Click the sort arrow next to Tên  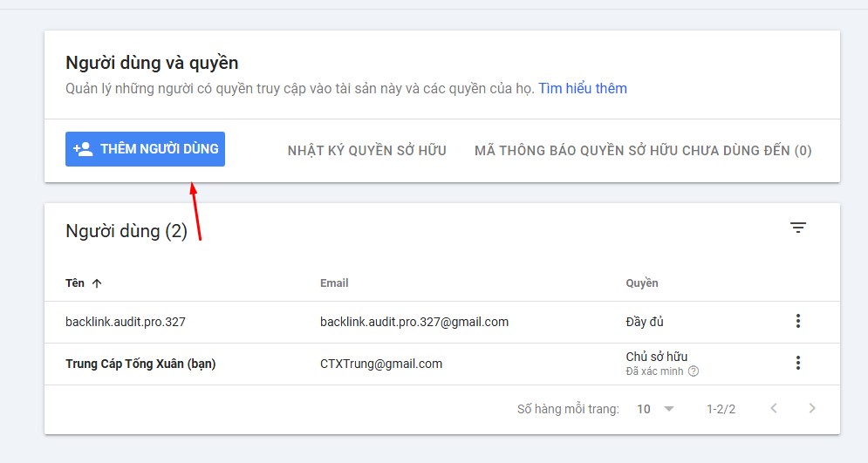click(97, 283)
